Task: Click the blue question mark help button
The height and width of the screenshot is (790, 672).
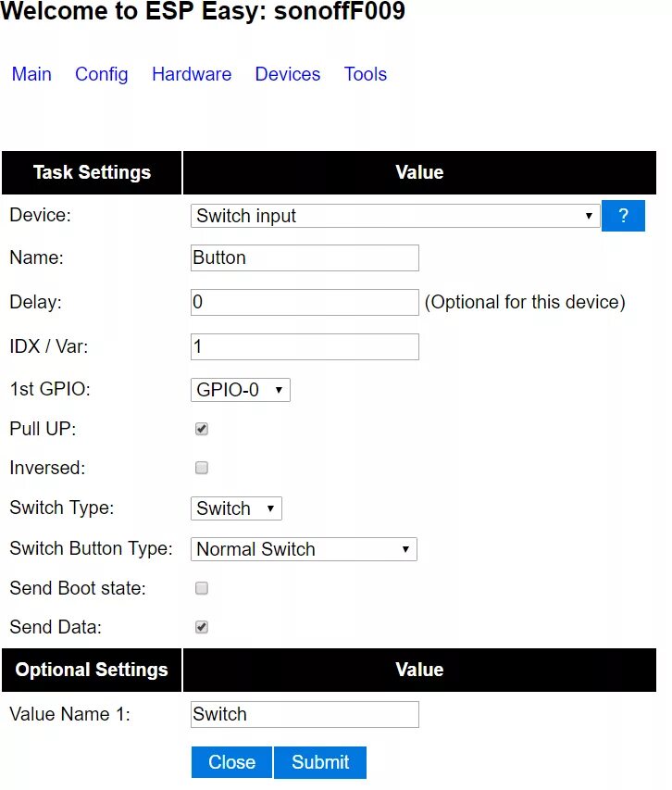Action: (623, 216)
